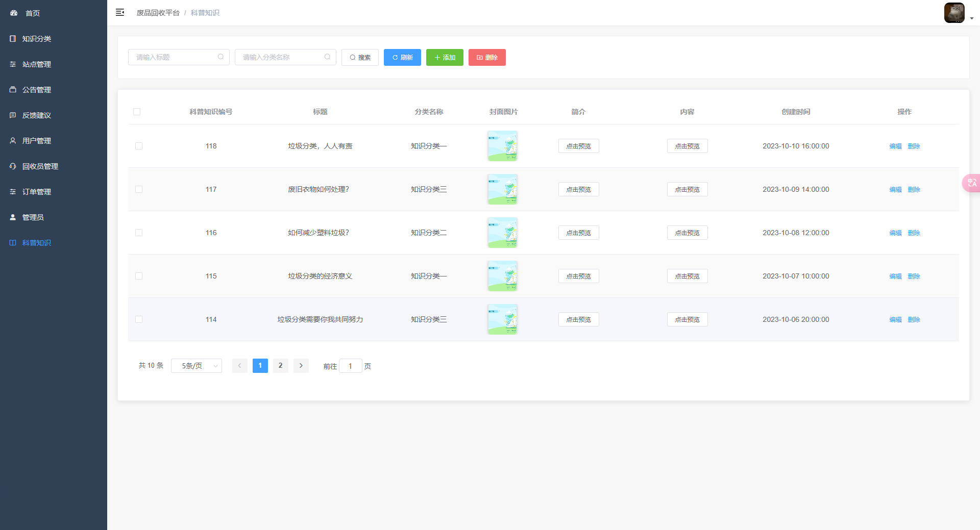Open 站点管理 menu item
The width and height of the screenshot is (980, 530).
(x=54, y=64)
